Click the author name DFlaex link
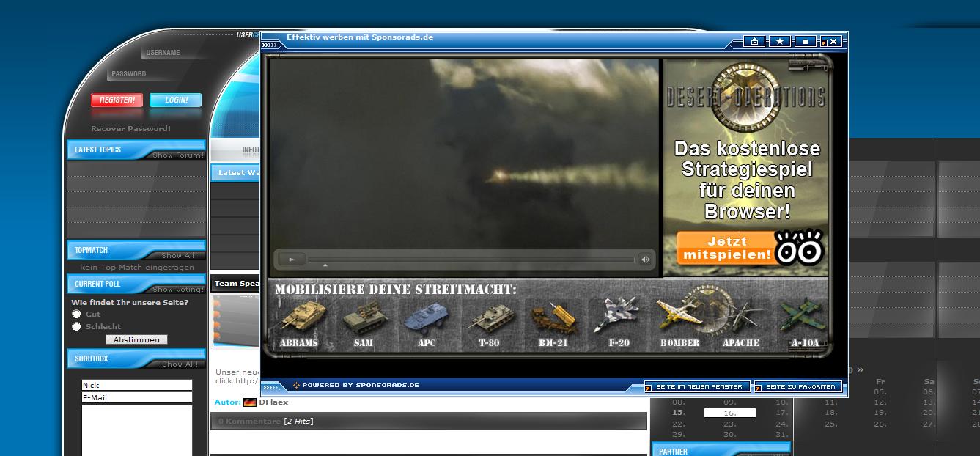The image size is (980, 456). click(x=273, y=402)
